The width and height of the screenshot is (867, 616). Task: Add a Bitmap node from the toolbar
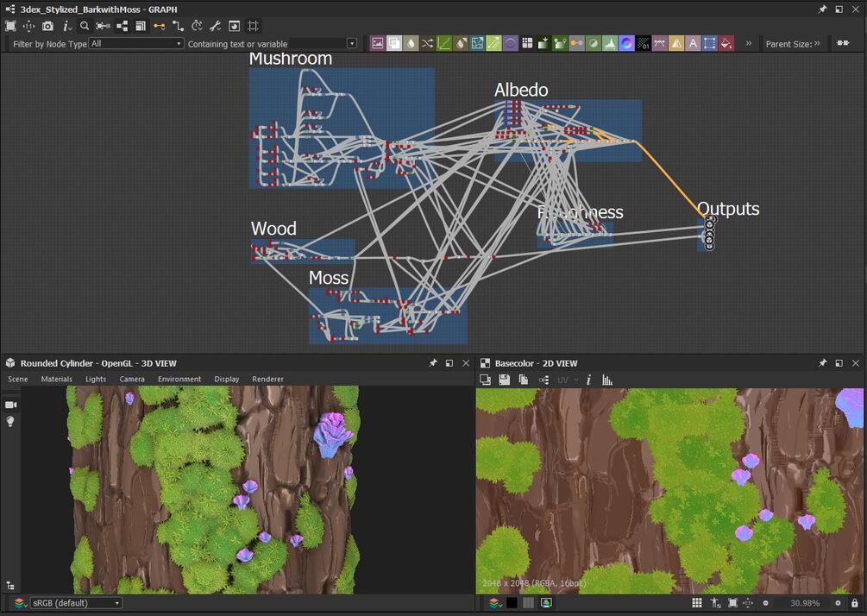click(x=378, y=43)
